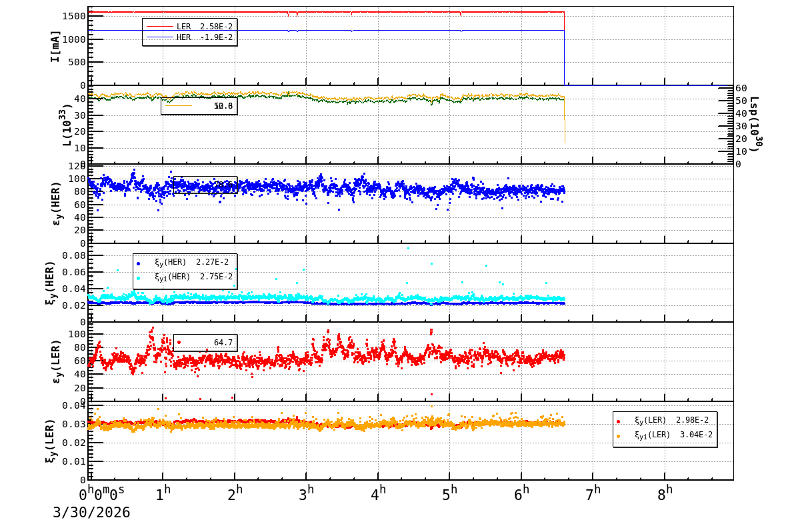Click the 8h time axis tick label
Image resolution: width=800 pixels, height=532 pixels.
[665, 493]
